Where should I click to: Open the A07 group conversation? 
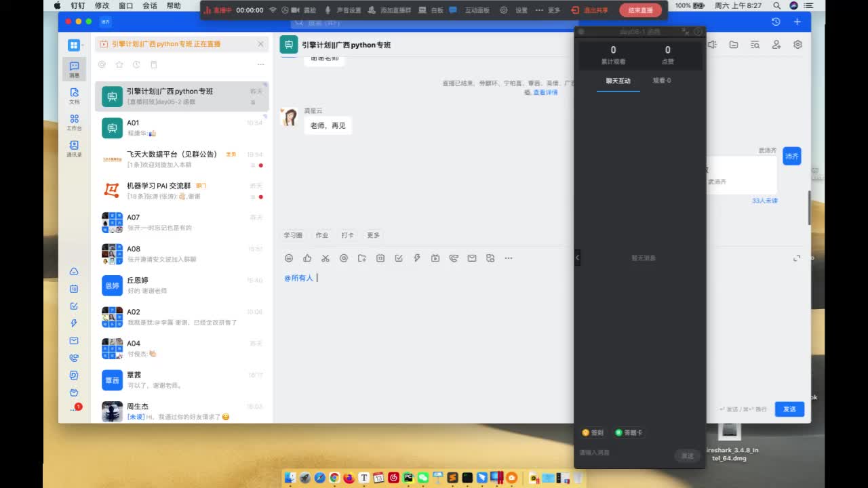pyautogui.click(x=182, y=222)
